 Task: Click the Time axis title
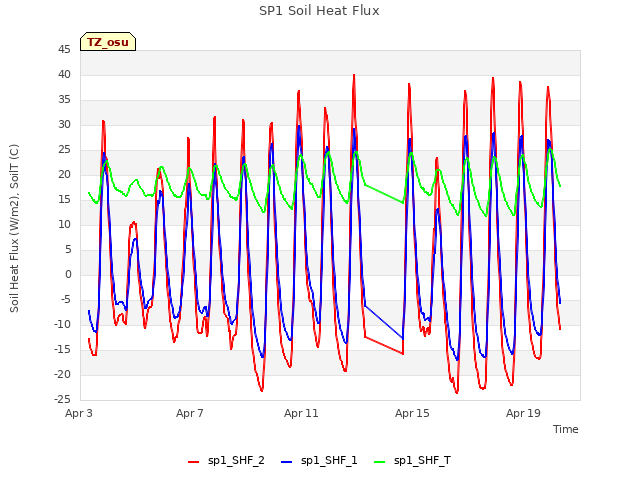point(566,429)
